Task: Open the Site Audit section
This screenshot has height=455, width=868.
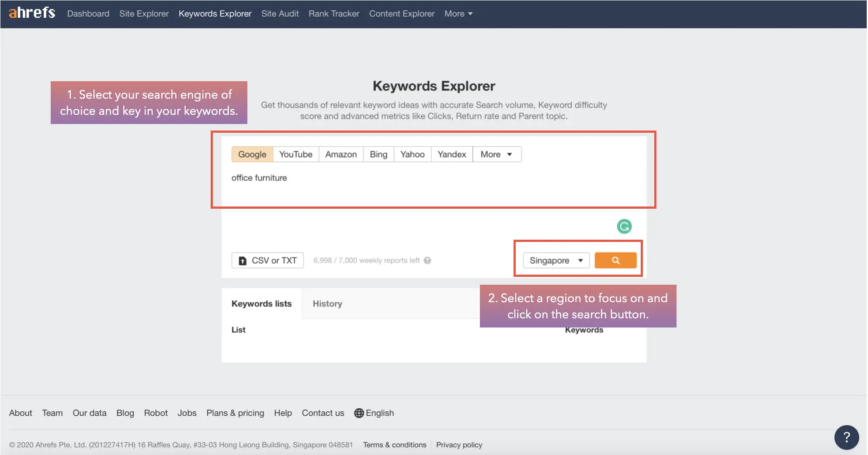Action: [x=280, y=14]
